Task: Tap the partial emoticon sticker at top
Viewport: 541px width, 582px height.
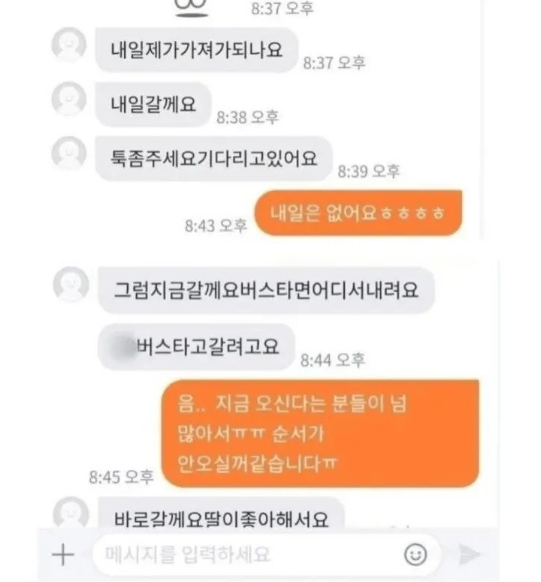Action: pyautogui.click(x=191, y=8)
